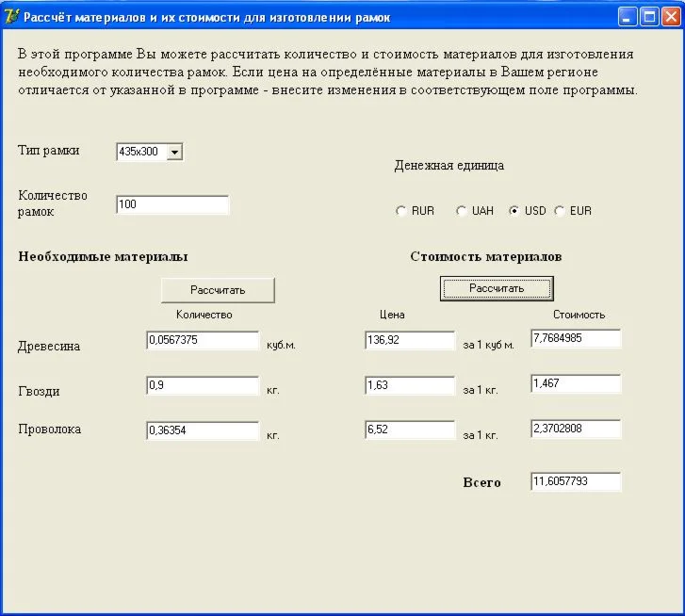Click the wood cost field 7,7684985

coord(576,338)
